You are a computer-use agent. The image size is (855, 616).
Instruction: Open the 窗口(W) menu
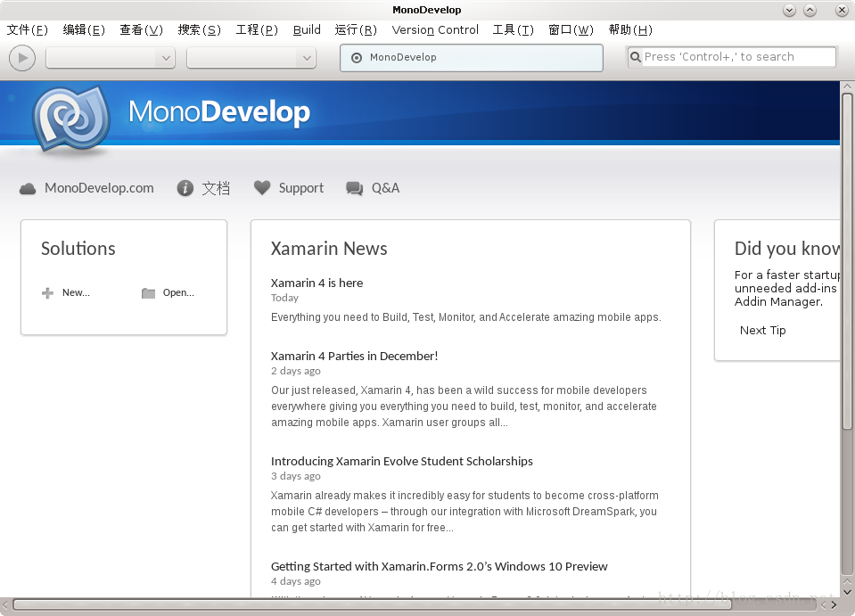(571, 30)
